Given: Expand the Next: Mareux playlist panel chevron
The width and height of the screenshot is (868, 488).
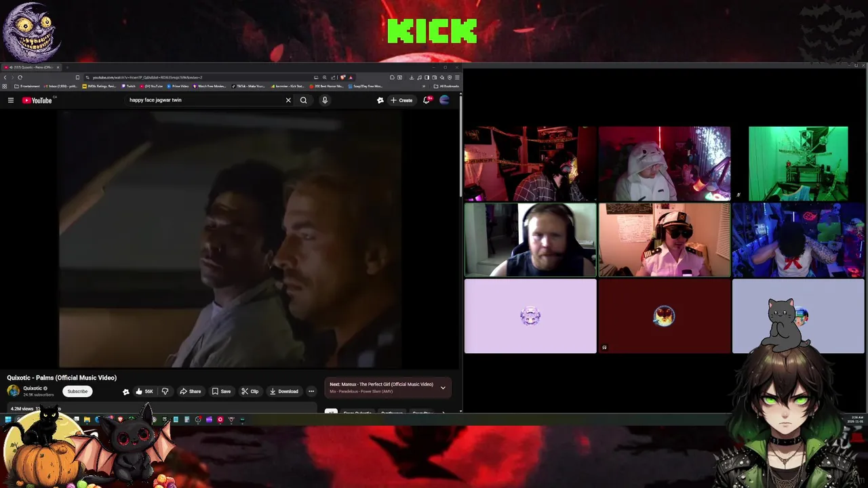Looking at the screenshot, I should pos(443,388).
